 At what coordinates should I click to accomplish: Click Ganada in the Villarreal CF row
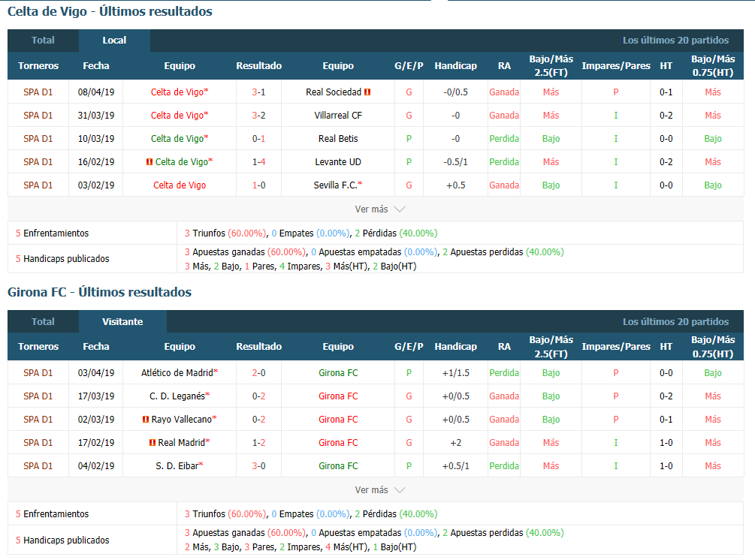coord(503,116)
